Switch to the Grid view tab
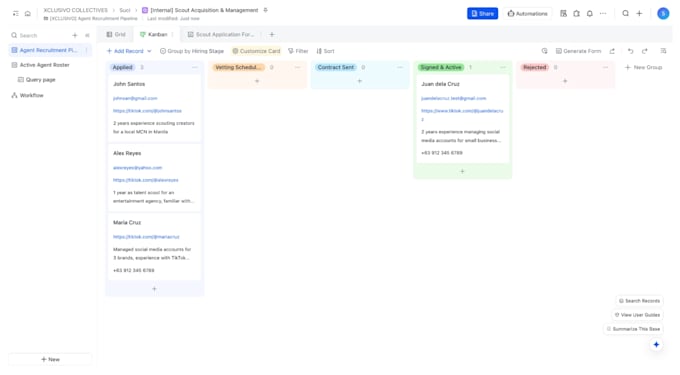 116,34
